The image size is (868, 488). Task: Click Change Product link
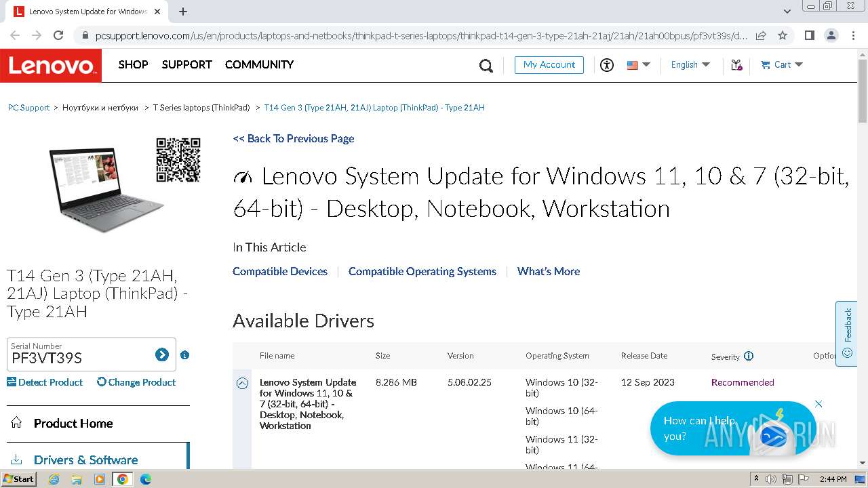tap(136, 382)
